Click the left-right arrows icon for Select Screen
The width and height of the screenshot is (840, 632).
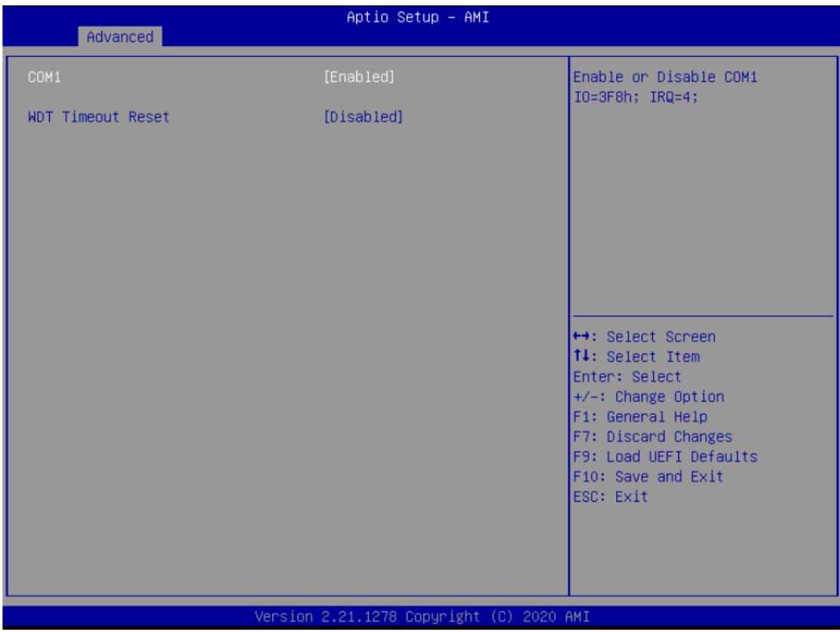click(581, 337)
